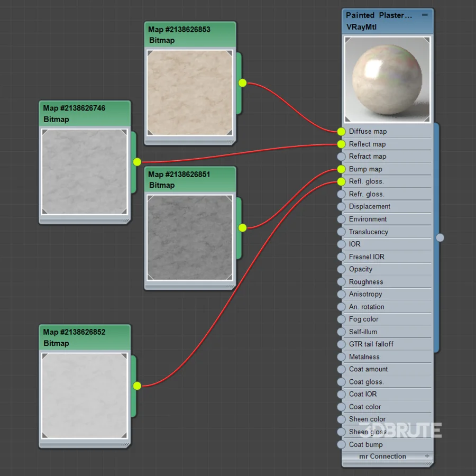Collapse the Painted Plaster material node

425,15
